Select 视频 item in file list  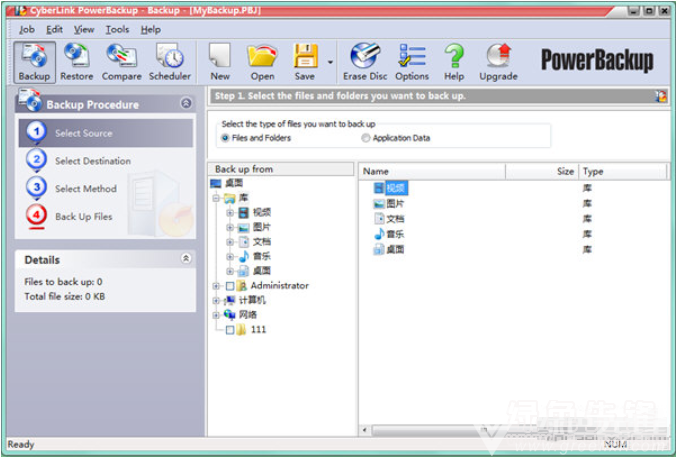click(395, 188)
